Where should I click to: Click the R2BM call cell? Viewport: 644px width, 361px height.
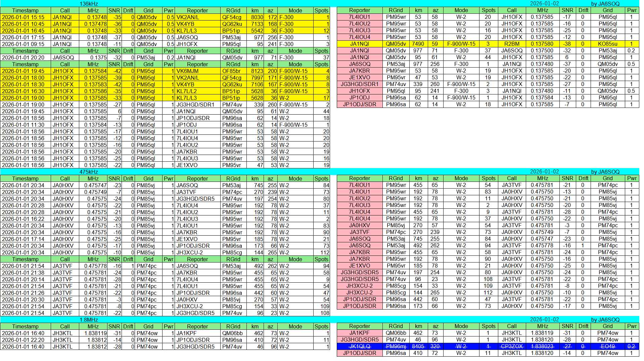pyautogui.click(x=512, y=44)
